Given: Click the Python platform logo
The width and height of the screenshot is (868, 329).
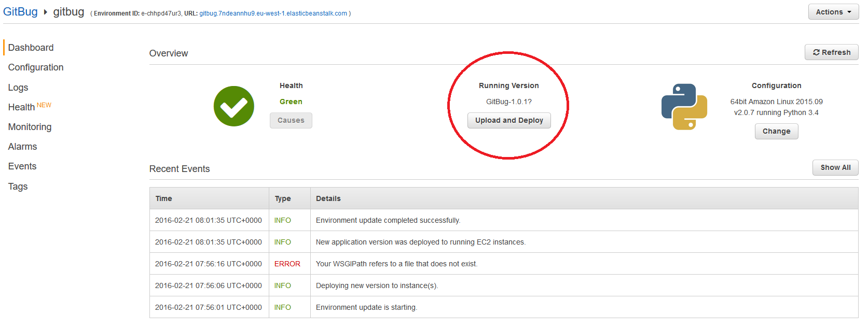Looking at the screenshot, I should 684,107.
